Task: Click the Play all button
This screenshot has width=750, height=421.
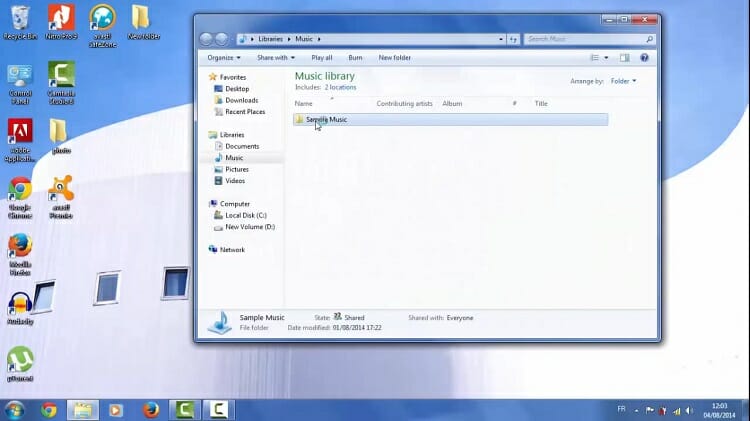Action: [x=321, y=58]
